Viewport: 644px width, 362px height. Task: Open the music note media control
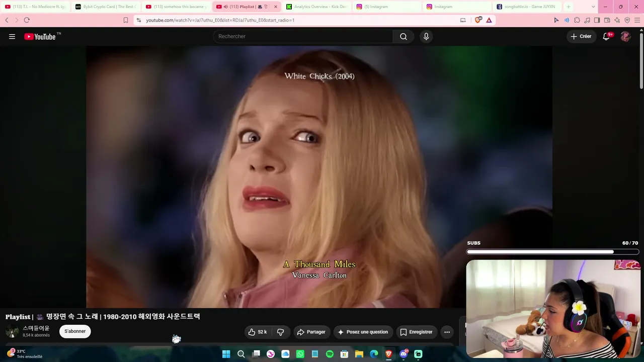[x=587, y=20]
